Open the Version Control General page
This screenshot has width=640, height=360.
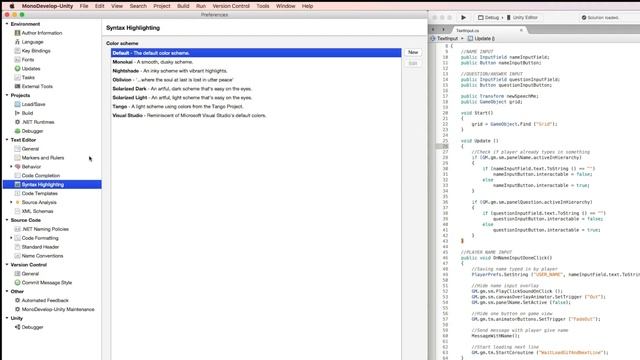(30, 273)
